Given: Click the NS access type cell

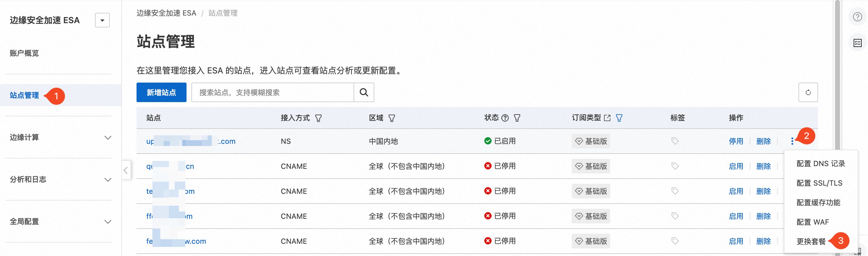Looking at the screenshot, I should pos(286,141).
